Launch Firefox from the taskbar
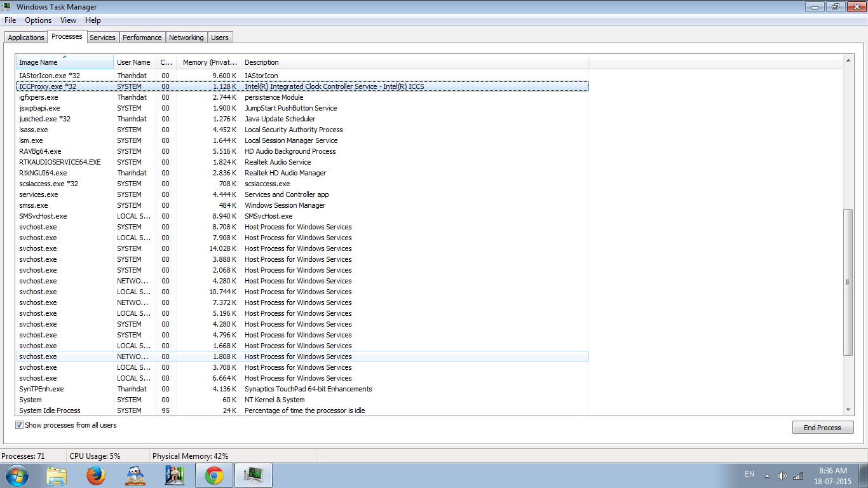This screenshot has height=488, width=868. (96, 475)
